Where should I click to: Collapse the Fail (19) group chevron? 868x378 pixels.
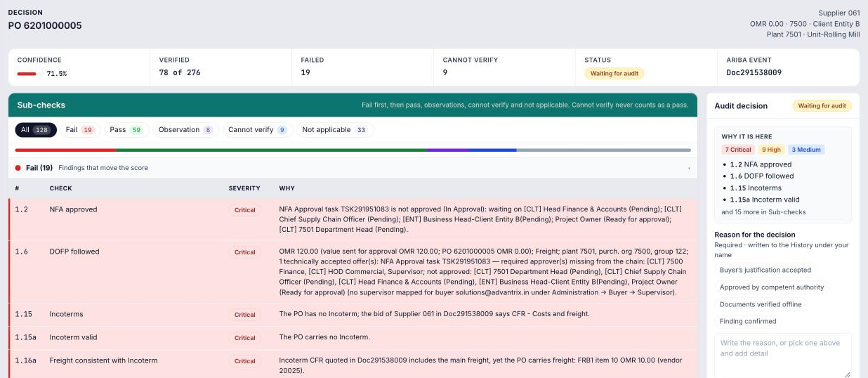click(689, 169)
